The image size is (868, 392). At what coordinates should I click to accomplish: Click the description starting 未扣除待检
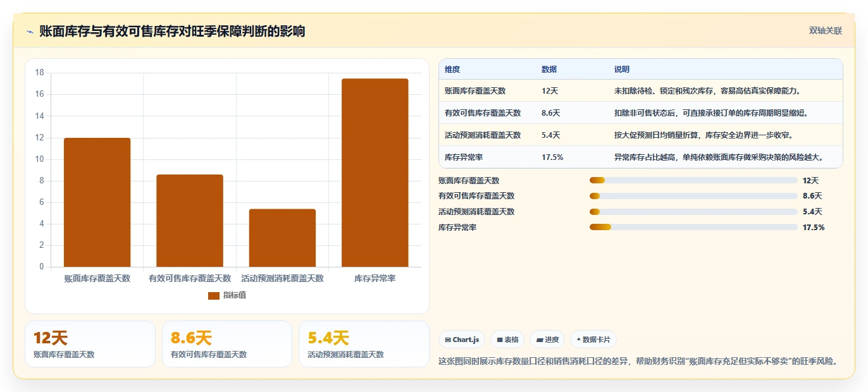coord(709,91)
